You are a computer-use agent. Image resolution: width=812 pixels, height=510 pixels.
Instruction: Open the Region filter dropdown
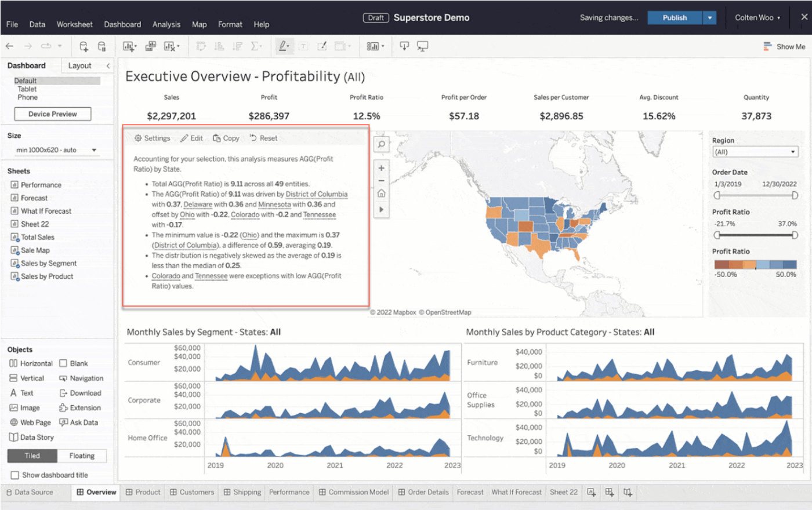coord(755,152)
